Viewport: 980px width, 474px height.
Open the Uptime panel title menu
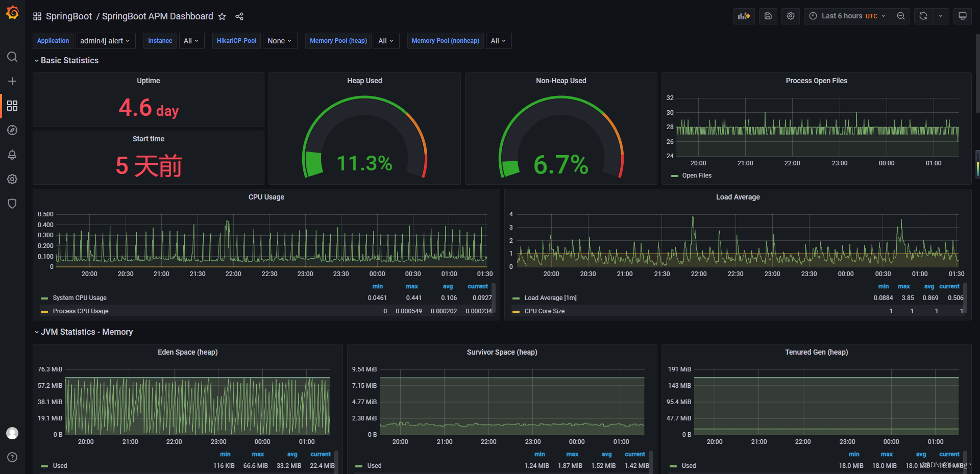click(x=149, y=81)
